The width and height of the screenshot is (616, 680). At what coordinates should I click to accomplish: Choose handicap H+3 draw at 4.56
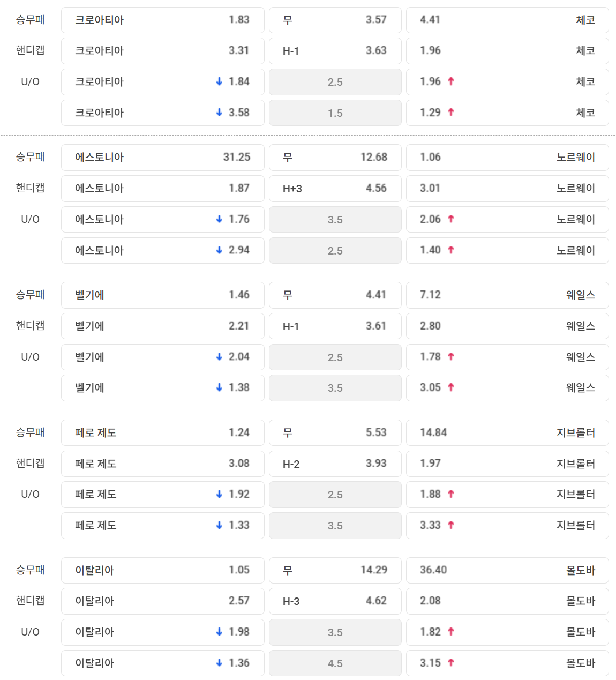click(335, 188)
